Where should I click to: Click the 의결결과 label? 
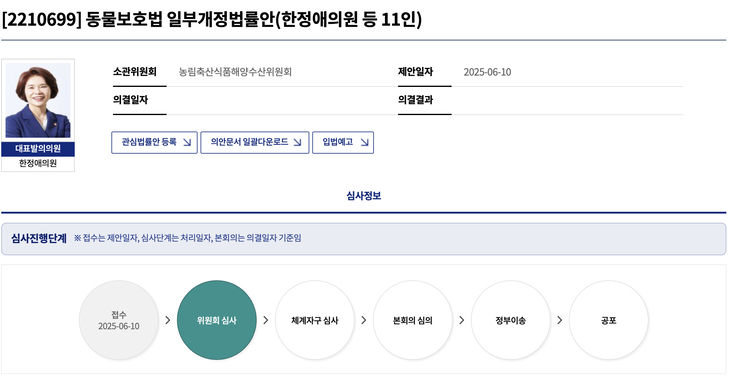[x=416, y=100]
